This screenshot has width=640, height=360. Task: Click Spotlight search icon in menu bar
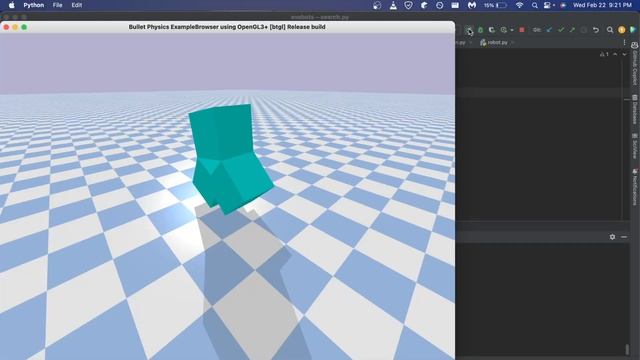(534, 5)
